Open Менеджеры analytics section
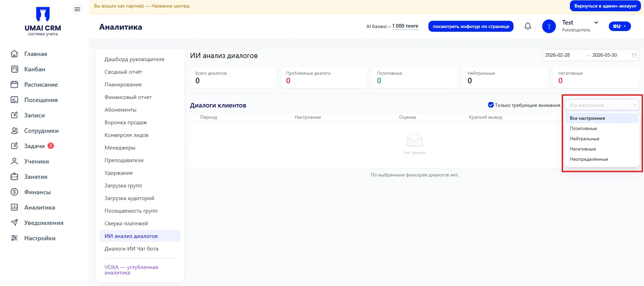 pos(120,148)
